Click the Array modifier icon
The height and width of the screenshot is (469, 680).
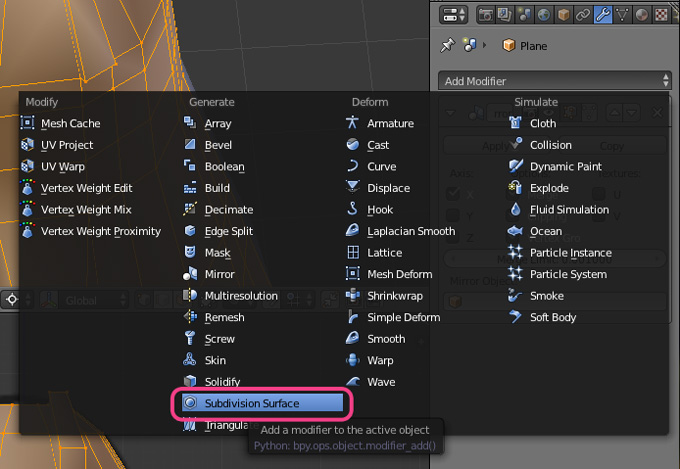click(x=190, y=123)
